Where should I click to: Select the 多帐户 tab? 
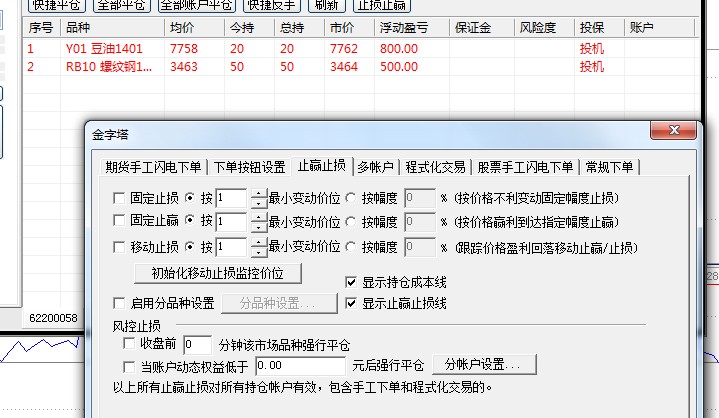tap(376, 167)
